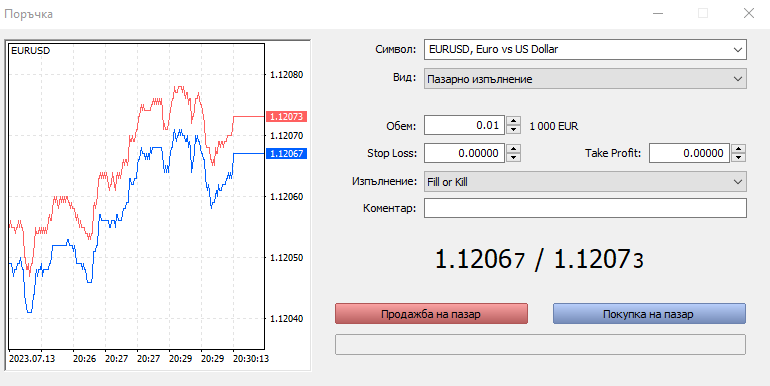Click the 1.12040 price axis label
770x386 pixels.
(x=286, y=318)
